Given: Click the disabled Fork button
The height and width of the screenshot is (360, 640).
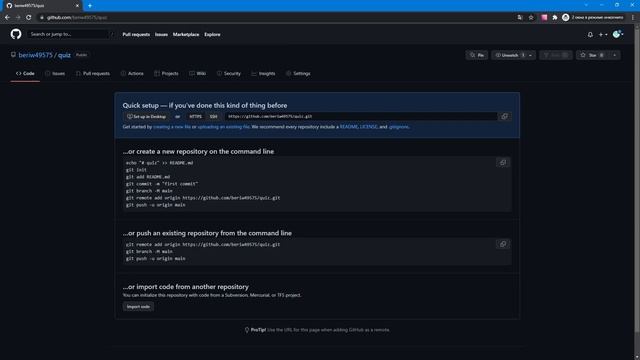Looking at the screenshot, I should coord(556,55).
